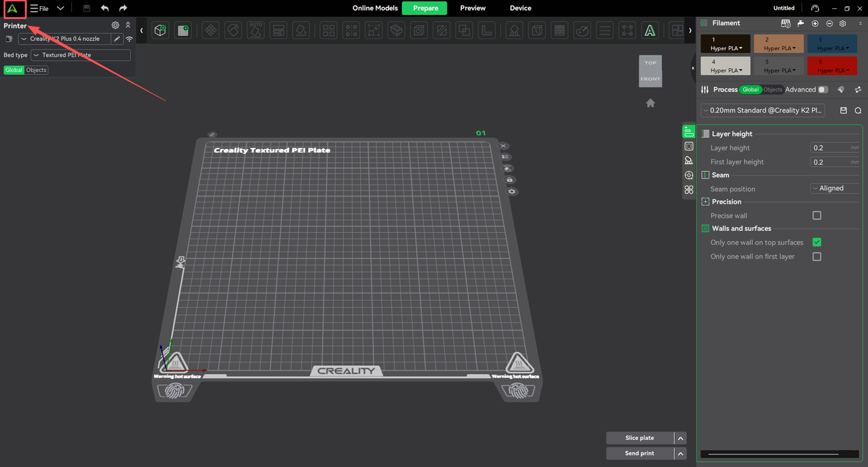Edit the printer preset with pencil icon
The image size is (868, 467).
pyautogui.click(x=117, y=39)
